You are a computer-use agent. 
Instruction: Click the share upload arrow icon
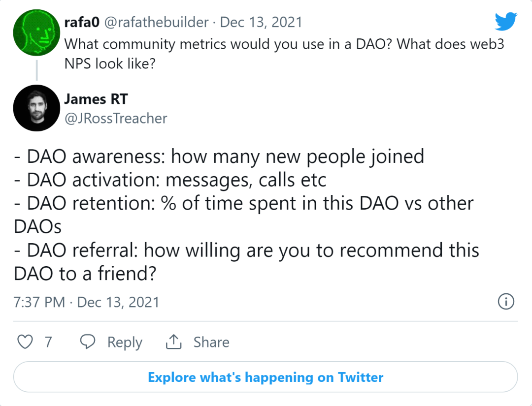pyautogui.click(x=174, y=342)
